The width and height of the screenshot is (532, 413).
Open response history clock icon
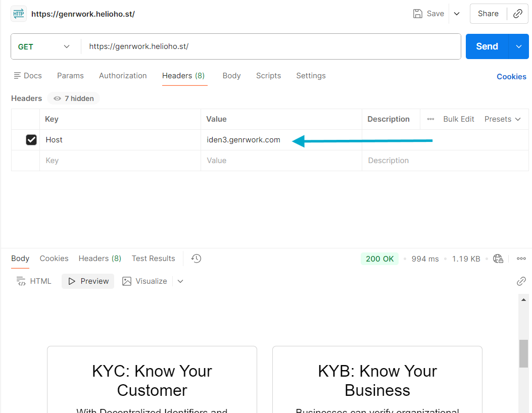pyautogui.click(x=196, y=259)
